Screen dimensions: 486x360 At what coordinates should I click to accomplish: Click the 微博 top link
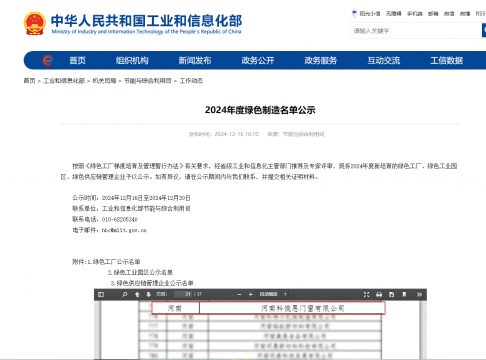pos(465,13)
